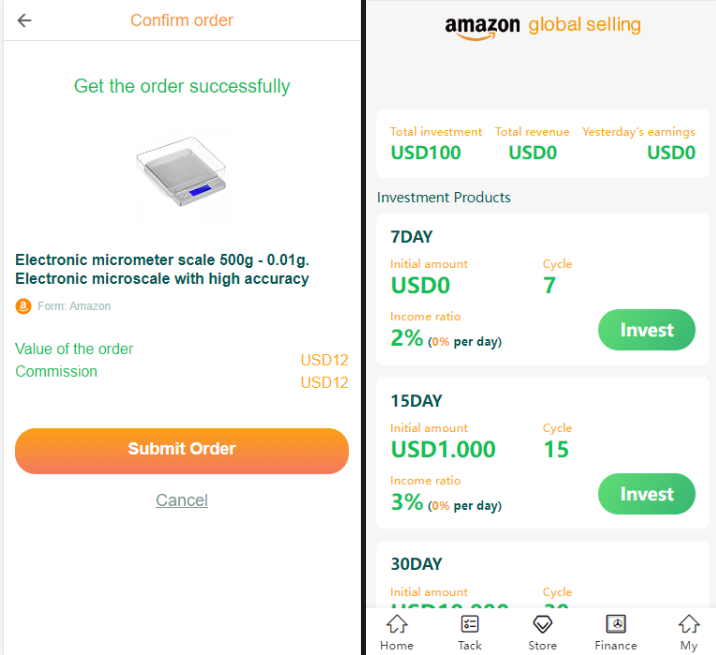Open the Finance tab icon
716x655 pixels.
click(616, 624)
